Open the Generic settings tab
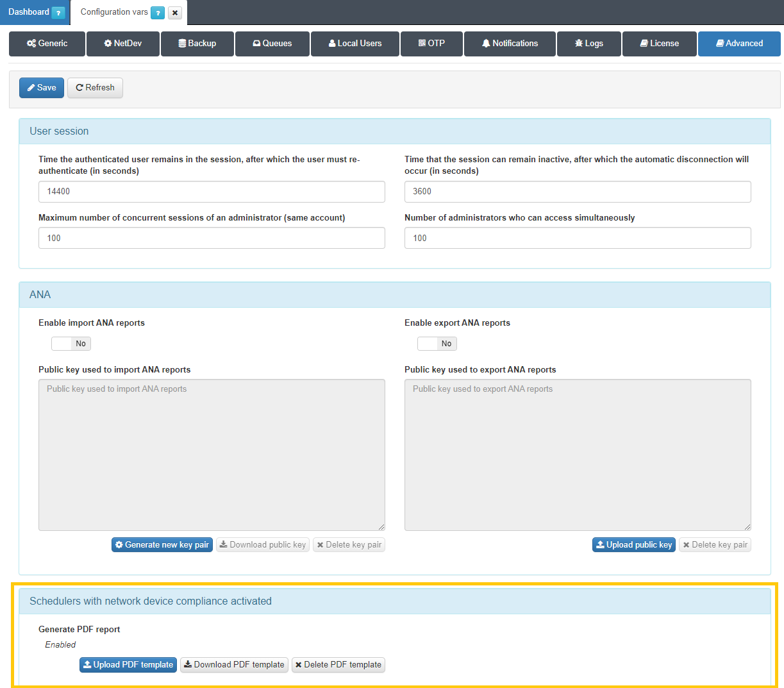Image resolution: width=784 pixels, height=688 pixels. click(x=47, y=44)
